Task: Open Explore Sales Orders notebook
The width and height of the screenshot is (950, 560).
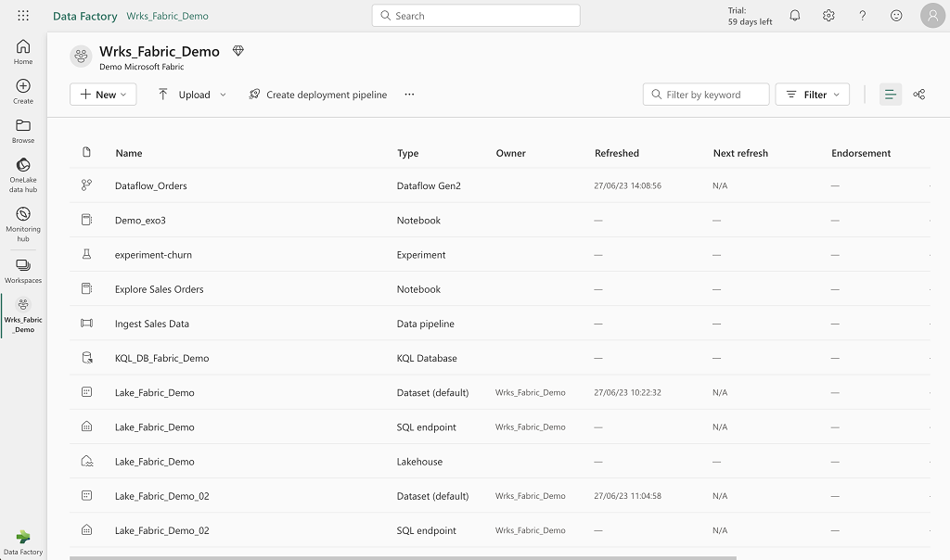Action: [x=160, y=289]
